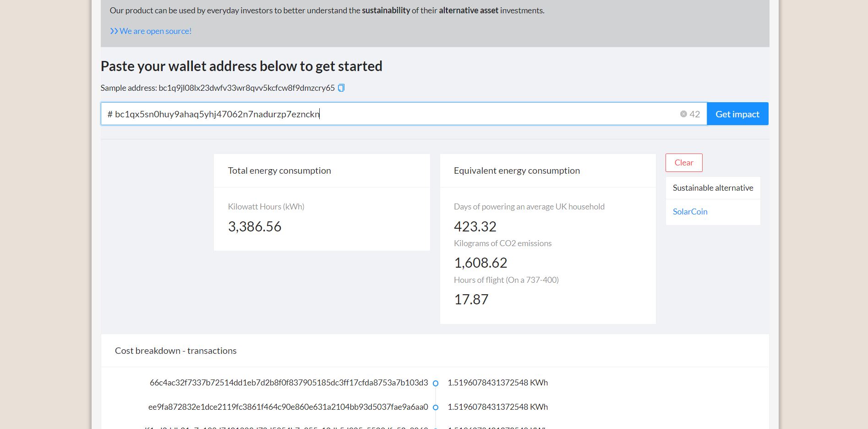Select transaction hash starting with 66c4ac32
The width and height of the screenshot is (868, 429).
[x=289, y=383]
